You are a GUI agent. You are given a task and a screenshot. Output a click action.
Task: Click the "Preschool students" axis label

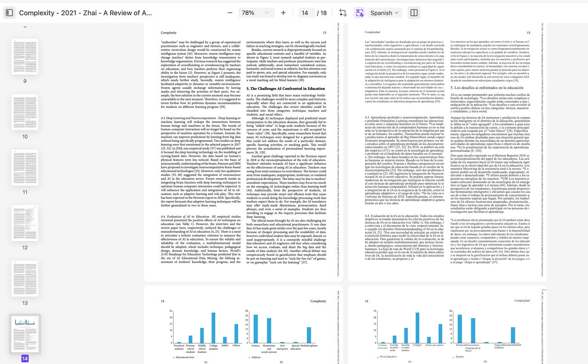[179, 347]
